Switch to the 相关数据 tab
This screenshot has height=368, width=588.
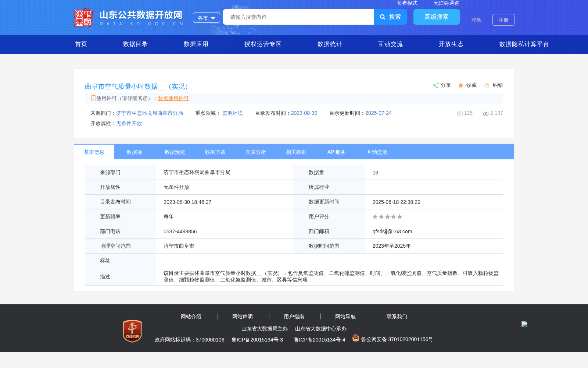tap(296, 152)
